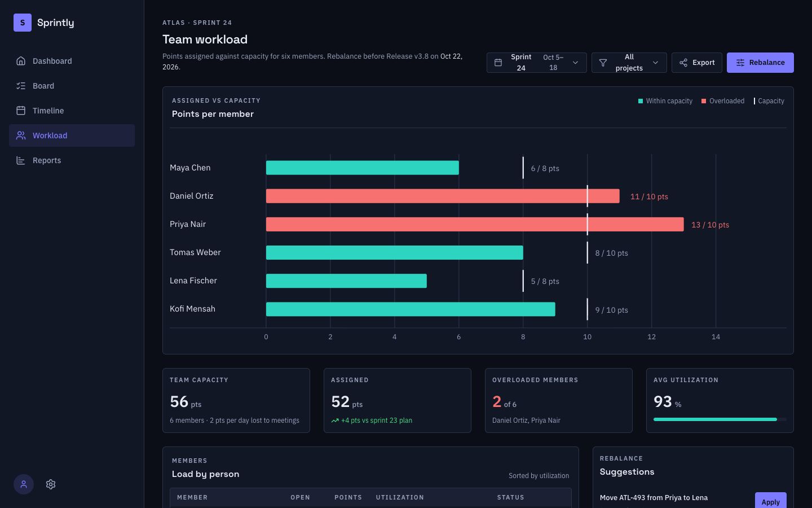Click the funnel filter icon
This screenshot has width=812, height=508.
coord(603,63)
